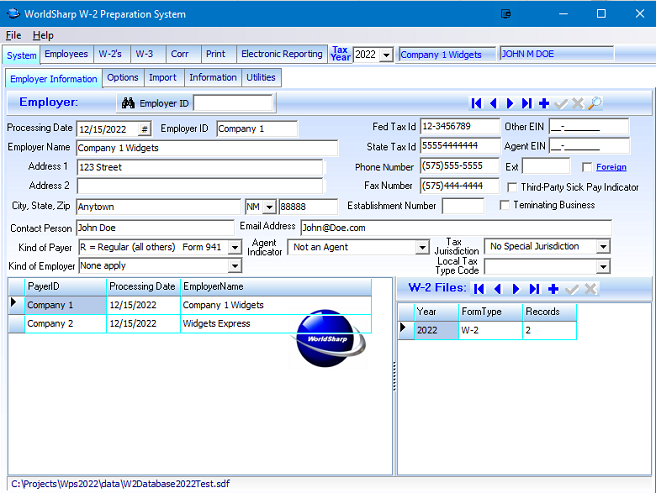Open the Import sub-tab
This screenshot has width=656, height=493.
(x=163, y=78)
